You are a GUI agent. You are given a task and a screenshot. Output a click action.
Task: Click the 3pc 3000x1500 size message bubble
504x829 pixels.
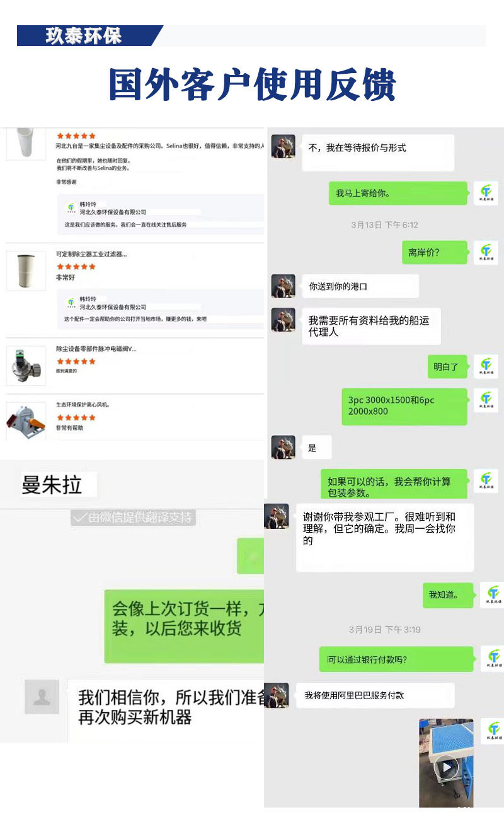click(x=404, y=406)
